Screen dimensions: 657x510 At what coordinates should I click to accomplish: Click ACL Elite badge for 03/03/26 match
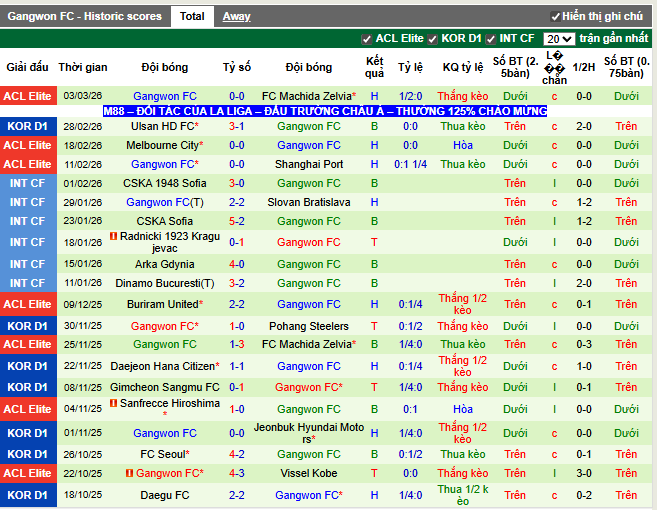tap(27, 96)
